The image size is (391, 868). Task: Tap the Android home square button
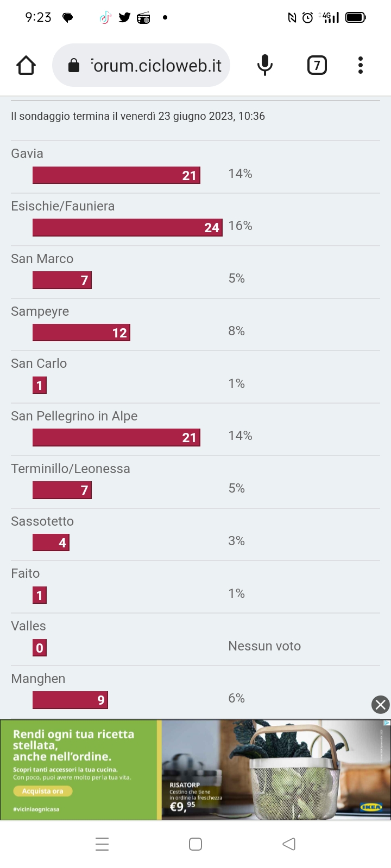click(x=195, y=844)
